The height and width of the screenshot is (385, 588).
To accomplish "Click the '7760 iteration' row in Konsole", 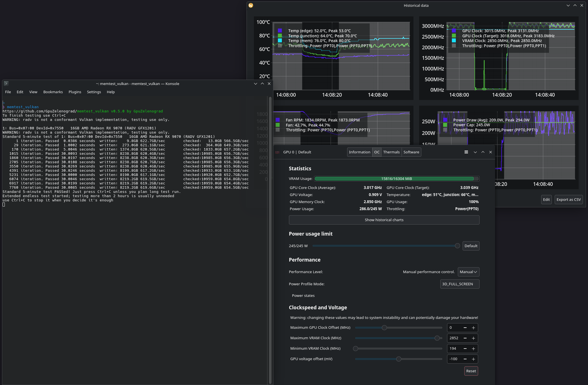I will tap(126, 188).
